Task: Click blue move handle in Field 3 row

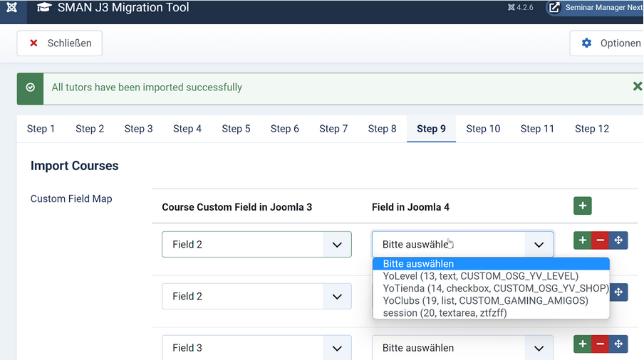Action: click(x=618, y=344)
